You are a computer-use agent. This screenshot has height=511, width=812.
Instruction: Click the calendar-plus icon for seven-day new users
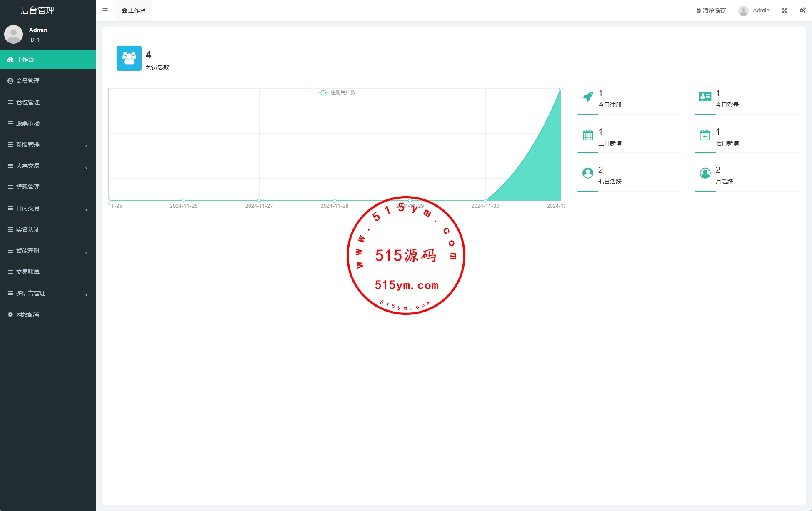[x=705, y=135]
